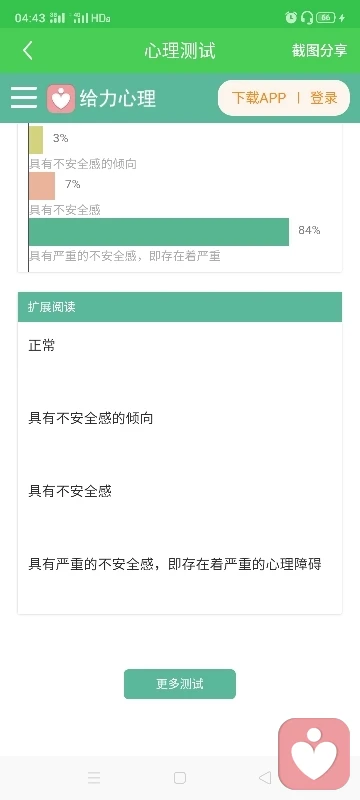Tap the Android home square icon
Viewport: 360px width, 800px height.
click(179, 778)
